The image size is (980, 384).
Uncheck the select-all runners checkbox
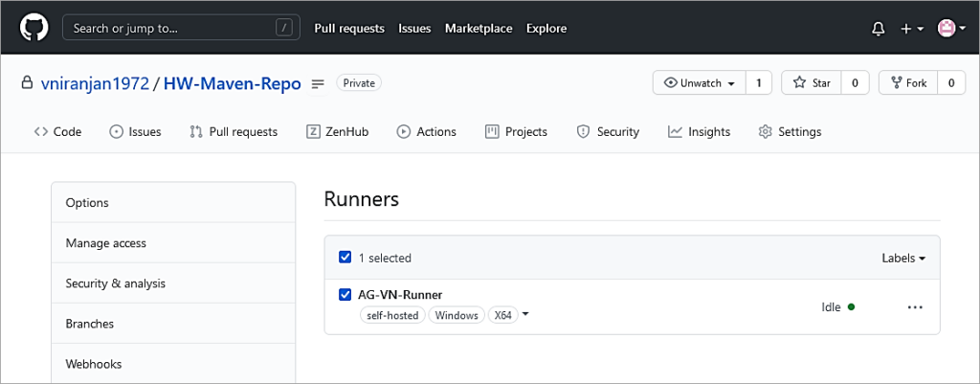[x=345, y=257]
